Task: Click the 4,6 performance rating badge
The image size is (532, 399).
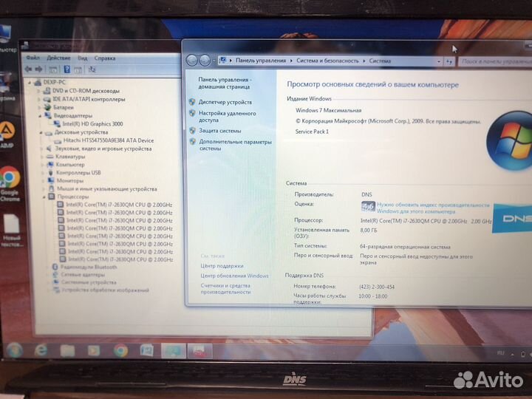Action: pyautogui.click(x=368, y=206)
